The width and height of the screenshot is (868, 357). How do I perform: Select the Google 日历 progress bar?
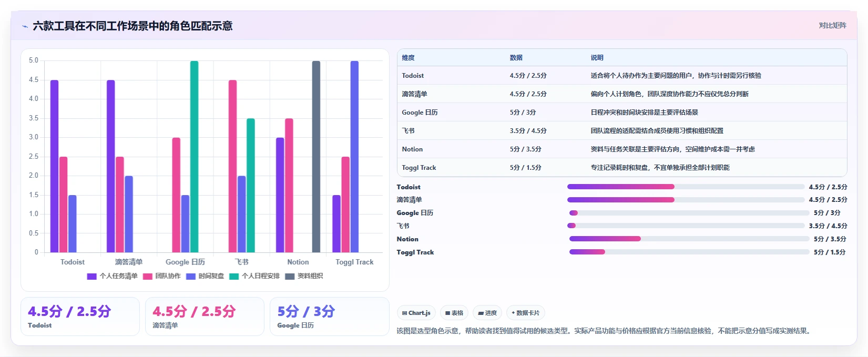pos(689,213)
